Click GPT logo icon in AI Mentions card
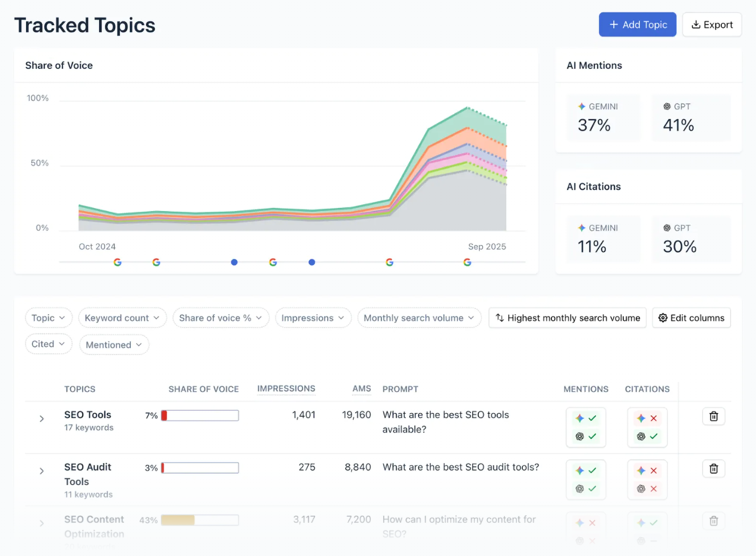This screenshot has height=556, width=756. [x=667, y=106]
